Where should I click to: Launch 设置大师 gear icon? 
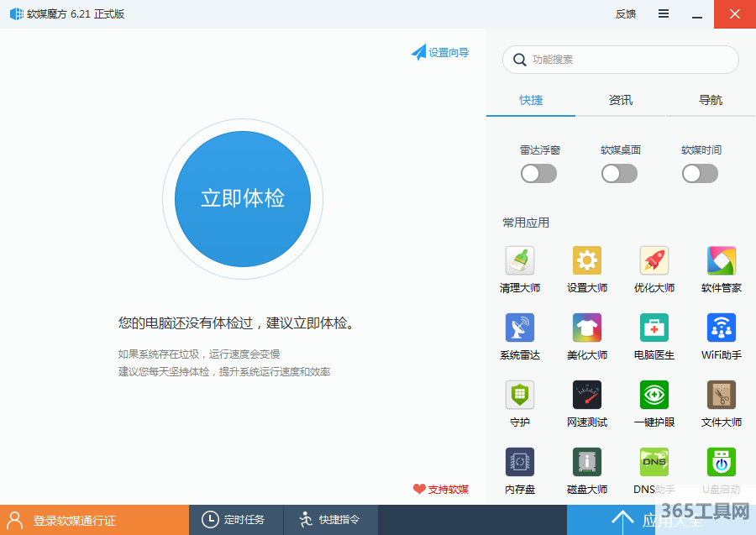(586, 261)
